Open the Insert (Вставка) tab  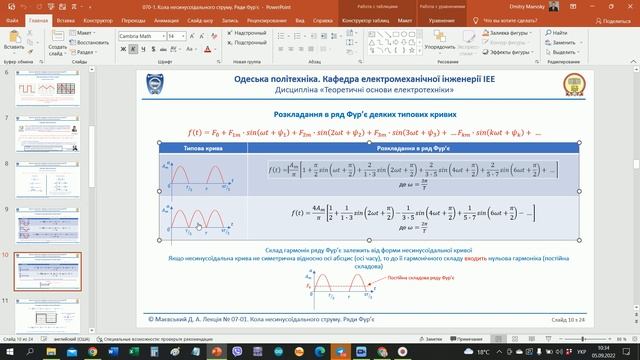(x=65, y=20)
